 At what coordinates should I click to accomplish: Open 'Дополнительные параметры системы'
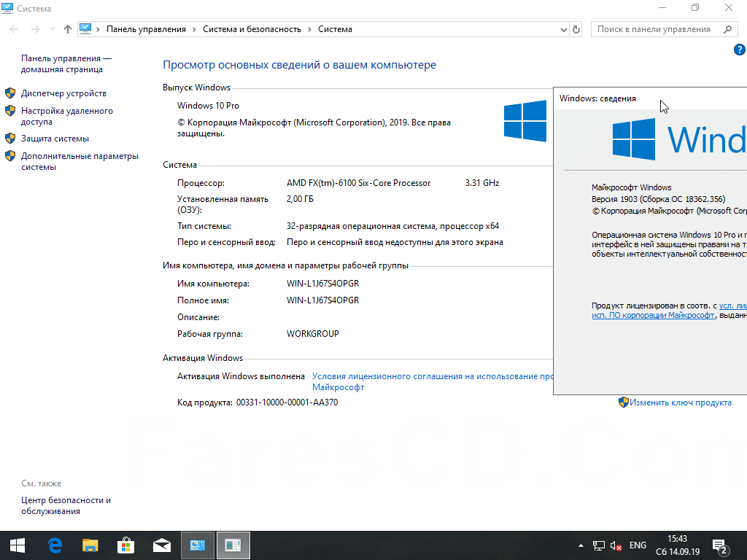pos(80,161)
